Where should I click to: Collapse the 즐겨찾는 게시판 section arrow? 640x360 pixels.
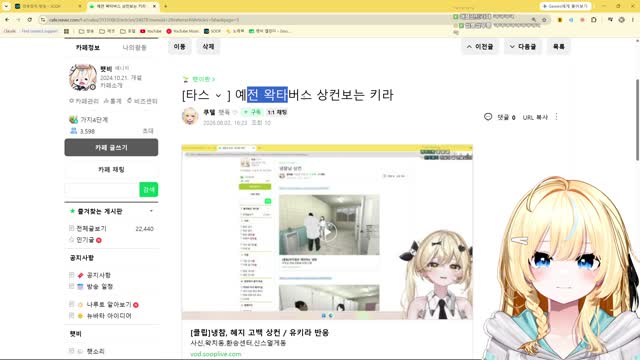pyautogui.click(x=151, y=211)
